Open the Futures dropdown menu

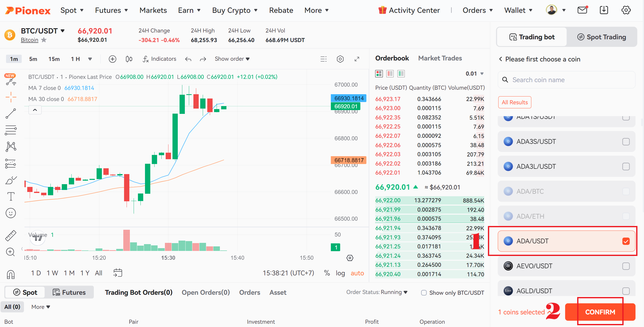[x=111, y=10]
